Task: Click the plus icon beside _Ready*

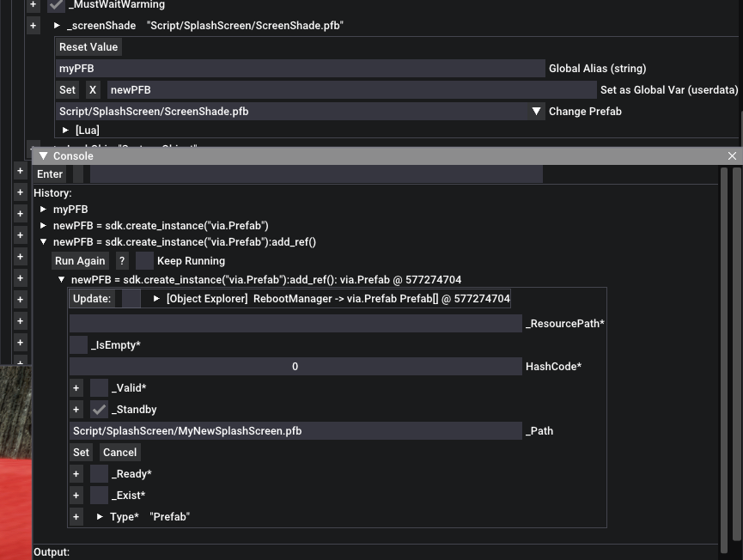Action: click(76, 474)
